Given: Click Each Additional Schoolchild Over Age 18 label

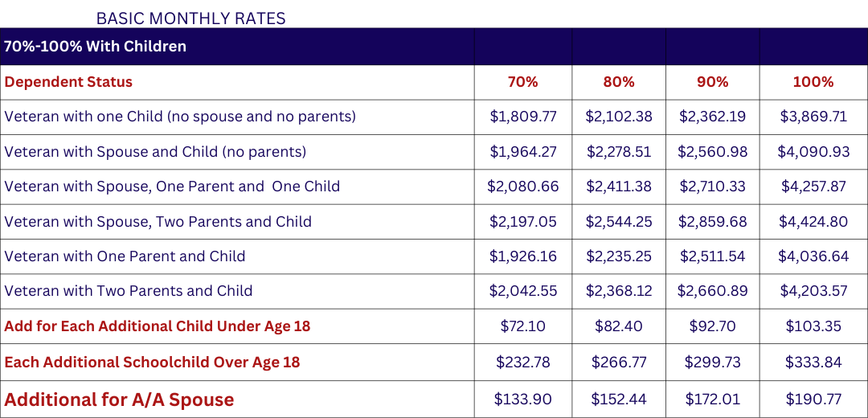Looking at the screenshot, I should 152,362.
